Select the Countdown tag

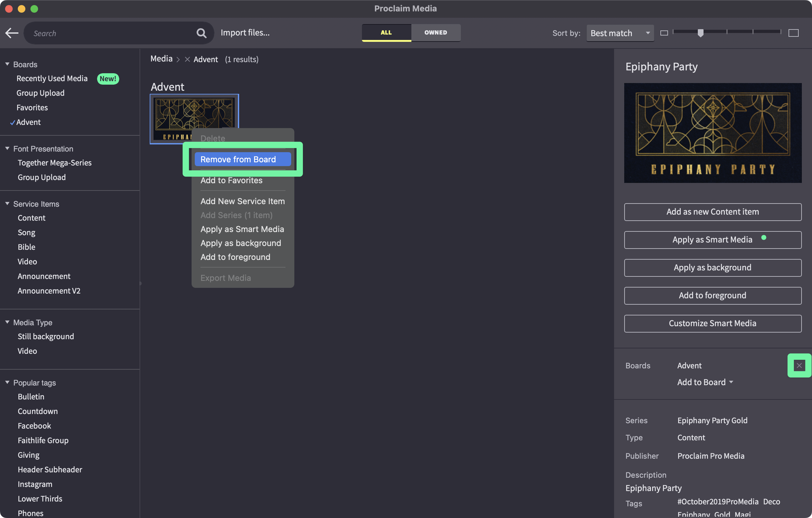click(38, 411)
